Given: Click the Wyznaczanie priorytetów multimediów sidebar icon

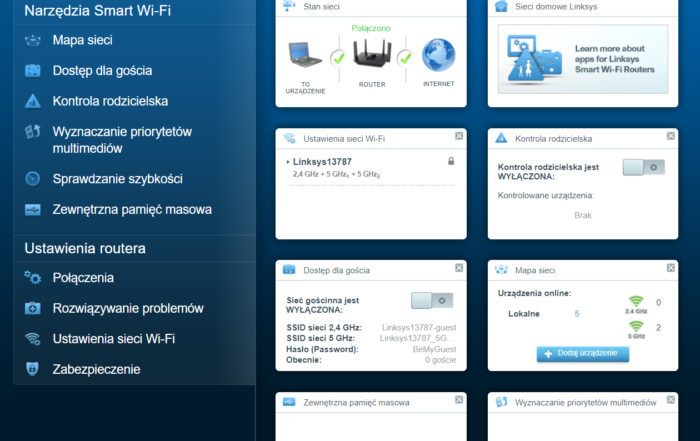Looking at the screenshot, I should [33, 132].
